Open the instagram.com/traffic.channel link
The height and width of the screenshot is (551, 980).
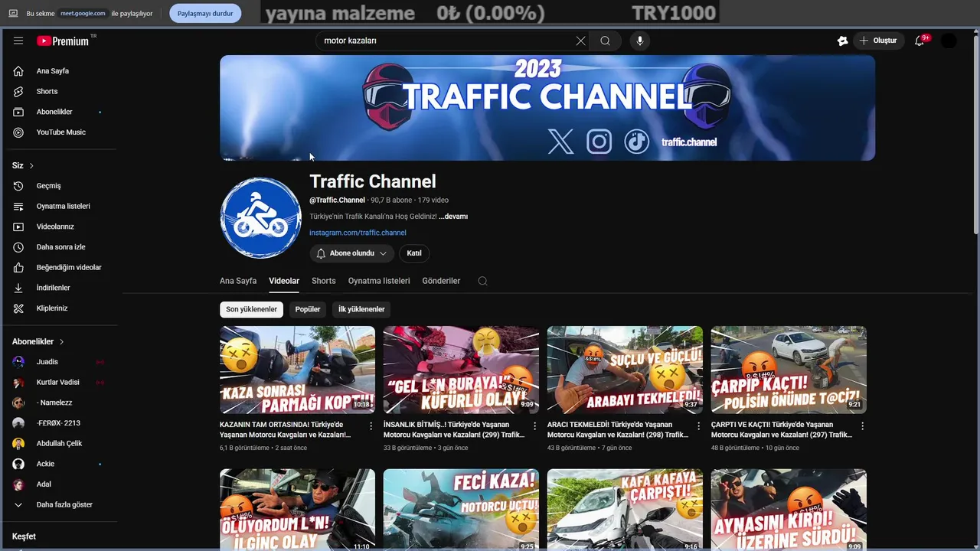pos(358,233)
